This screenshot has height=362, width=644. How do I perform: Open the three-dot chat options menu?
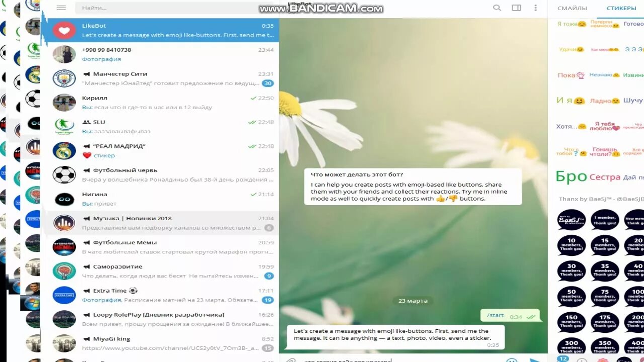click(536, 8)
